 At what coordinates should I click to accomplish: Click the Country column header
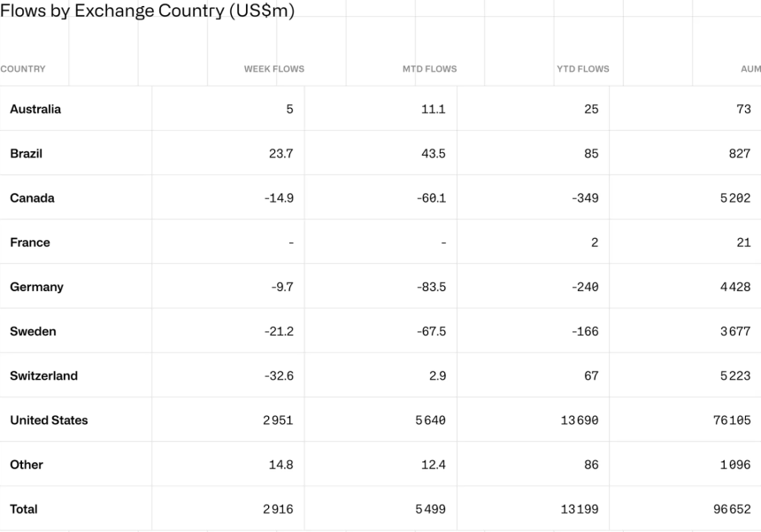pos(23,69)
